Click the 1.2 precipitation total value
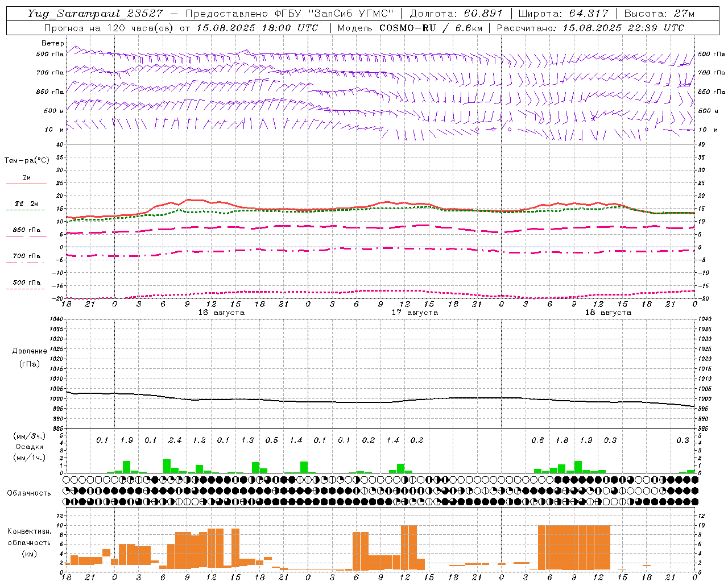This screenshot has height=582, width=728. tap(199, 440)
